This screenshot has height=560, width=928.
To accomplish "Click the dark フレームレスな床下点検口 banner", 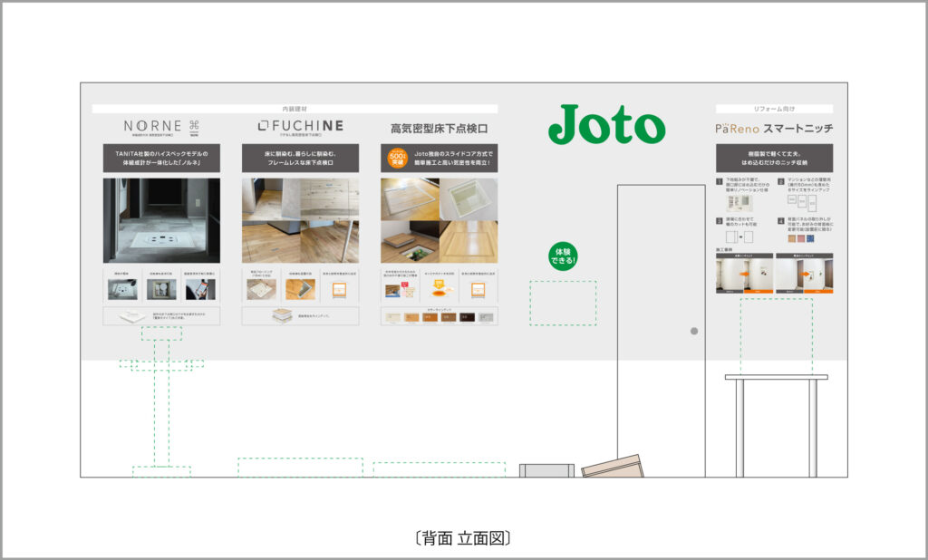I will point(300,159).
